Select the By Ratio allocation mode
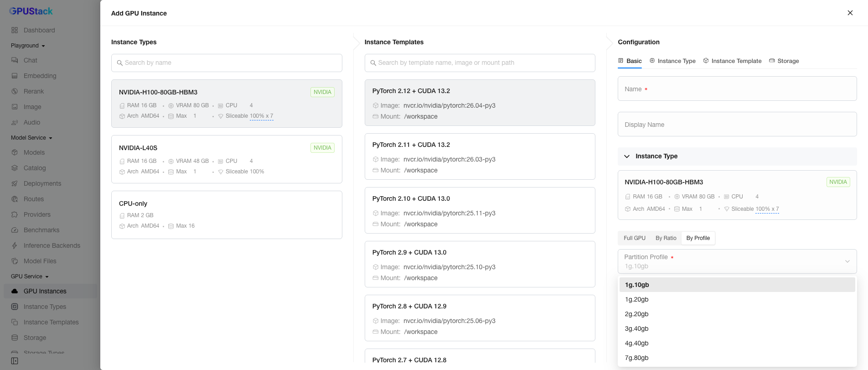Screen dimensions: 868x370 666,238
